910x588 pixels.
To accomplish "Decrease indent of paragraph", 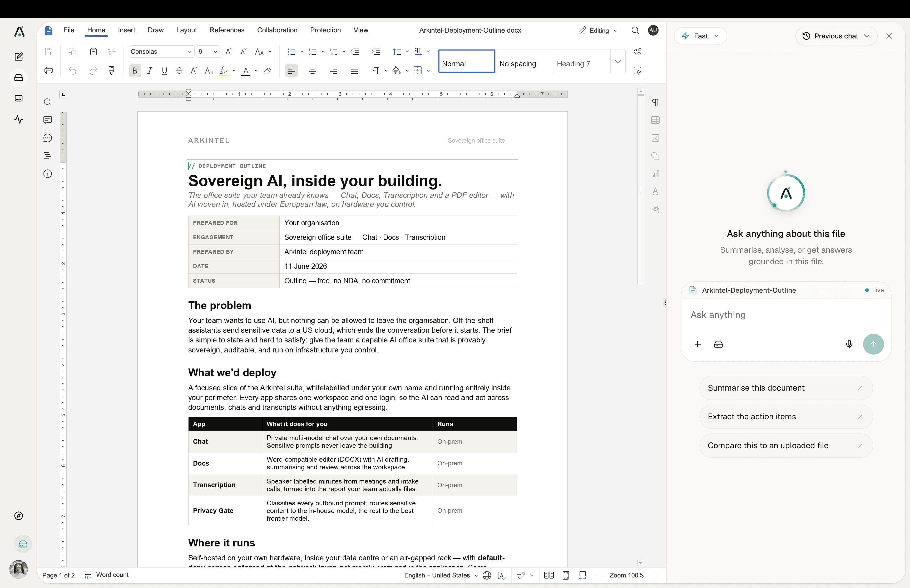I will point(355,52).
